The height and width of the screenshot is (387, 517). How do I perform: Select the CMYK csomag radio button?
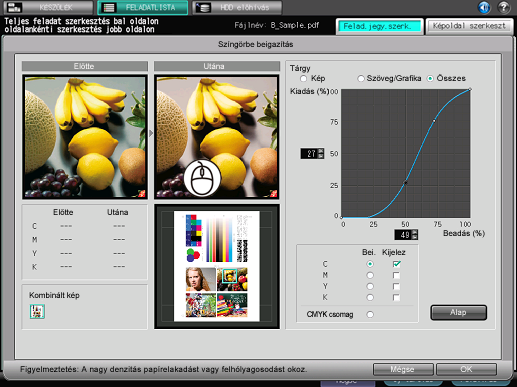pos(370,314)
